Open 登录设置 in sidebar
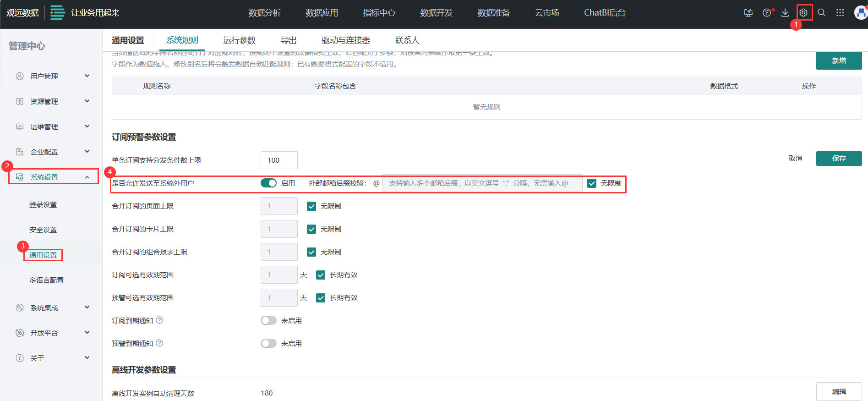 [x=43, y=205]
